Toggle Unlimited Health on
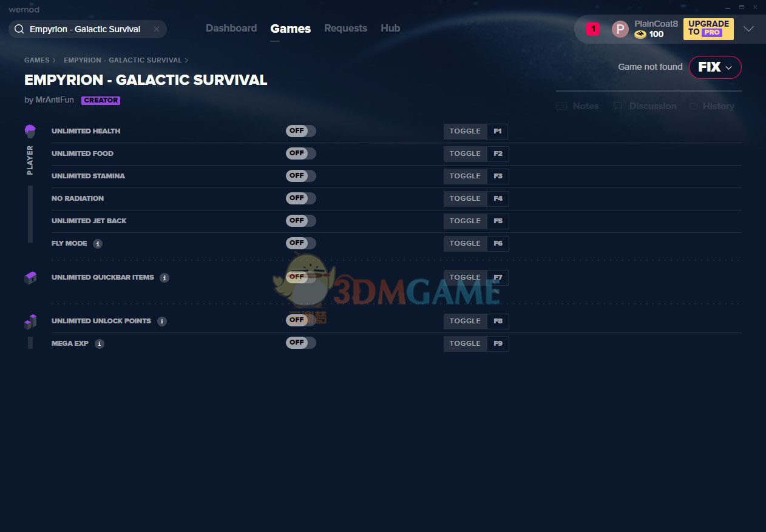The width and height of the screenshot is (766, 532). [301, 131]
